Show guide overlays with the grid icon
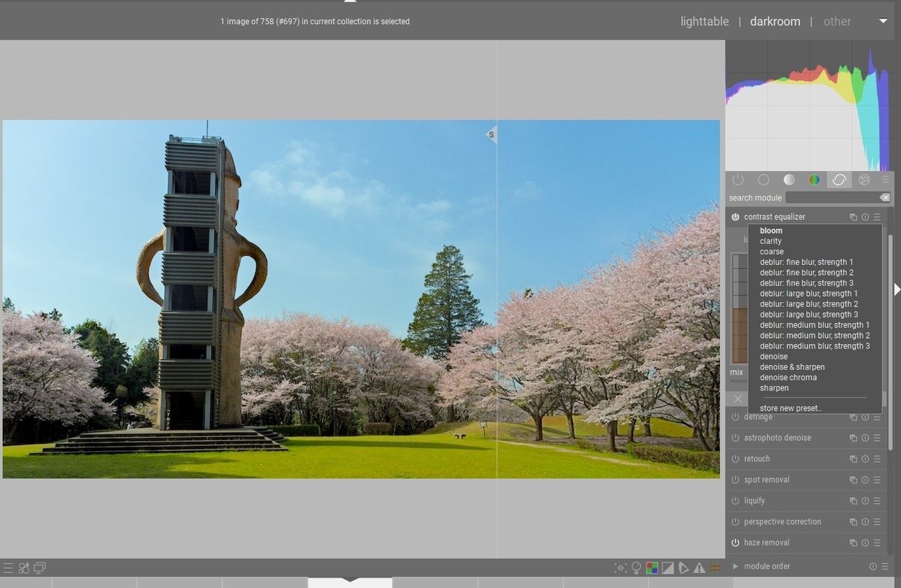Image resolution: width=901 pixels, height=588 pixels. click(x=715, y=568)
